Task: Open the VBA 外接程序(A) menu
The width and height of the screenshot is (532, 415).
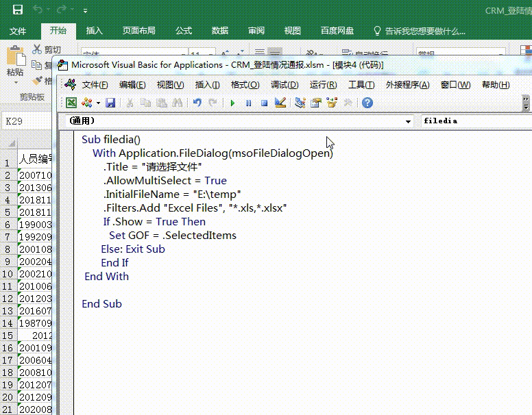Action: point(407,85)
